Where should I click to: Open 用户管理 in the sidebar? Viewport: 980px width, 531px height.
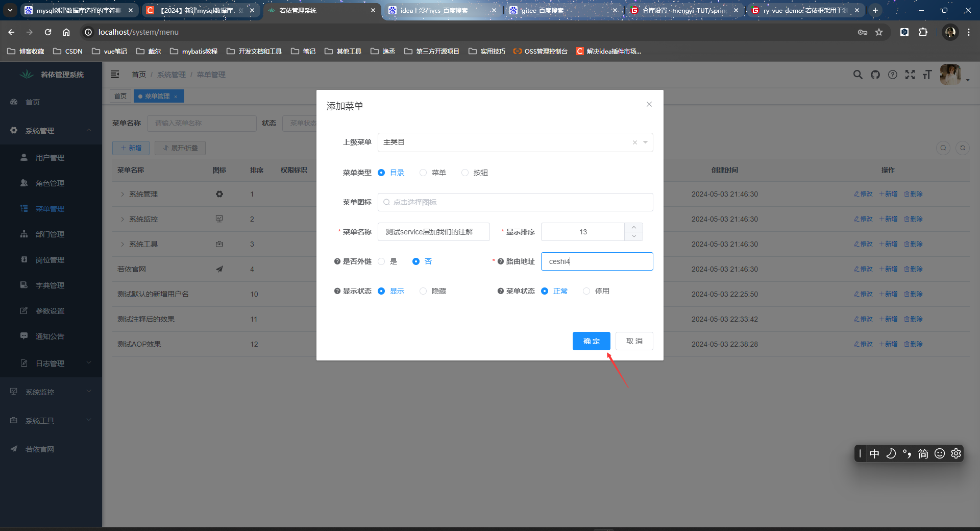tap(51, 158)
